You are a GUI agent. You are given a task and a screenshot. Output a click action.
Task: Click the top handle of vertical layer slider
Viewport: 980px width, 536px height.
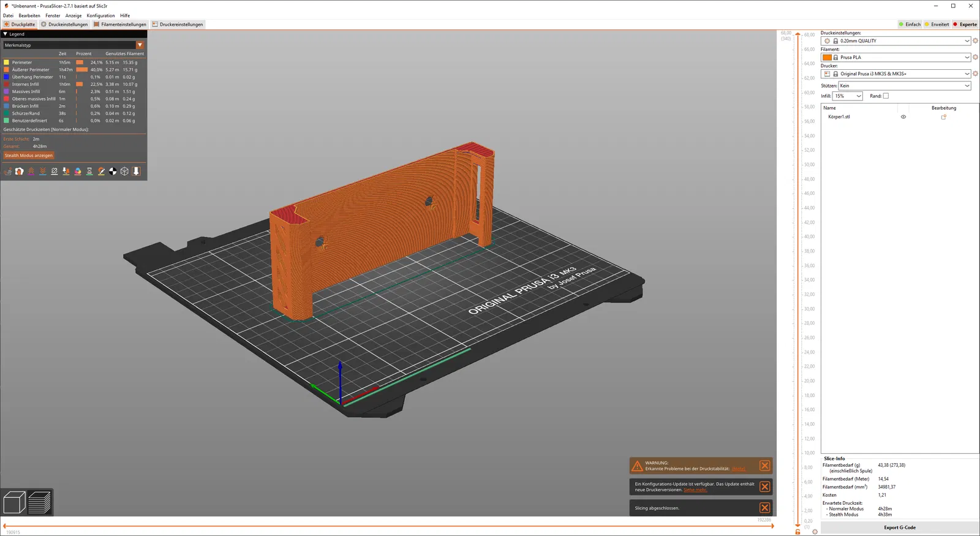(x=797, y=34)
